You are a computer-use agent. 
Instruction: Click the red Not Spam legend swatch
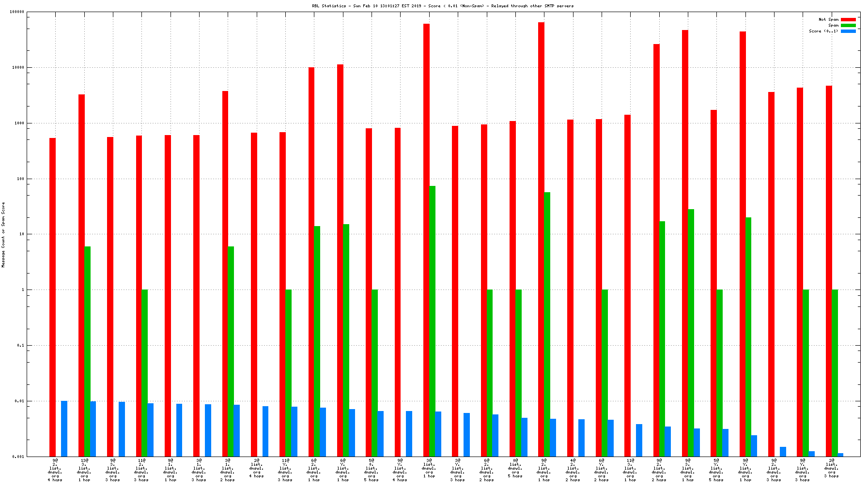(x=848, y=20)
